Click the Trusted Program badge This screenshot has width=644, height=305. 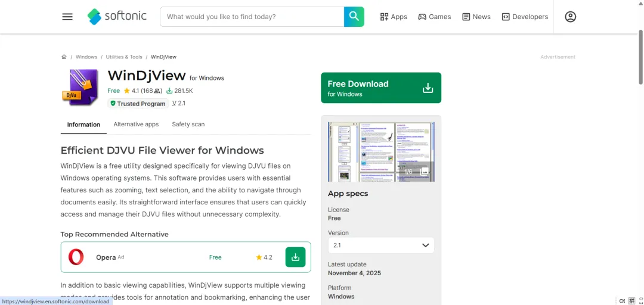[138, 104]
